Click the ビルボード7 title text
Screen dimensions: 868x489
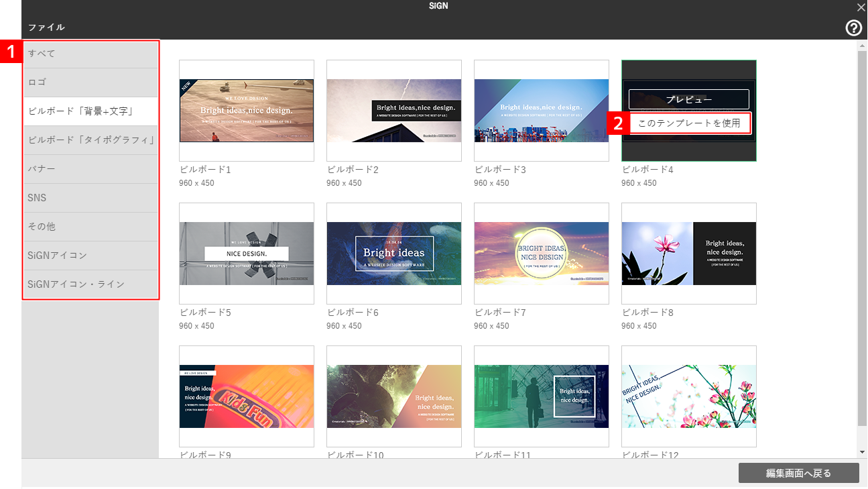click(x=500, y=313)
